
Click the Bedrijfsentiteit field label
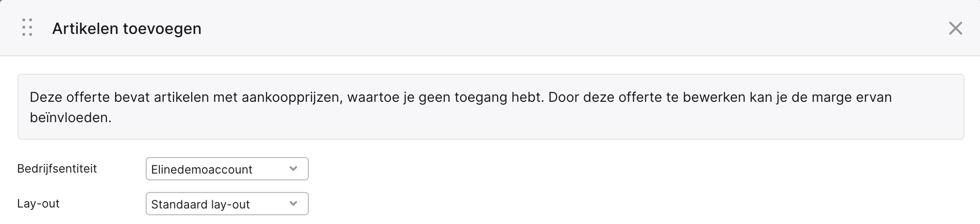[x=57, y=169]
